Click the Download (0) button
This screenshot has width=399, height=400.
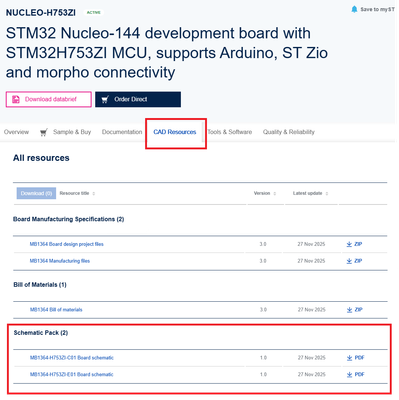pyautogui.click(x=36, y=193)
